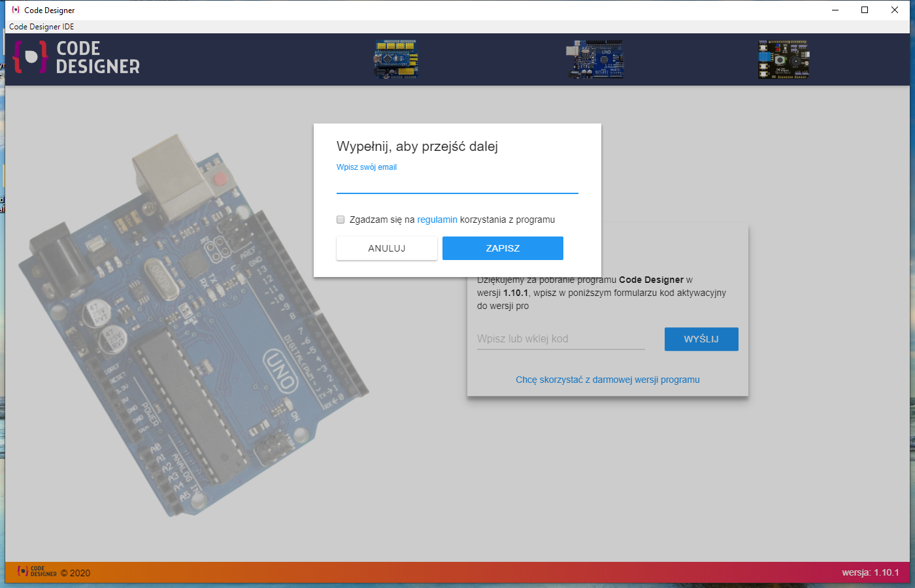Check the regulamin agreement checkbox
Screen dimensions: 915x588
pyautogui.click(x=340, y=220)
